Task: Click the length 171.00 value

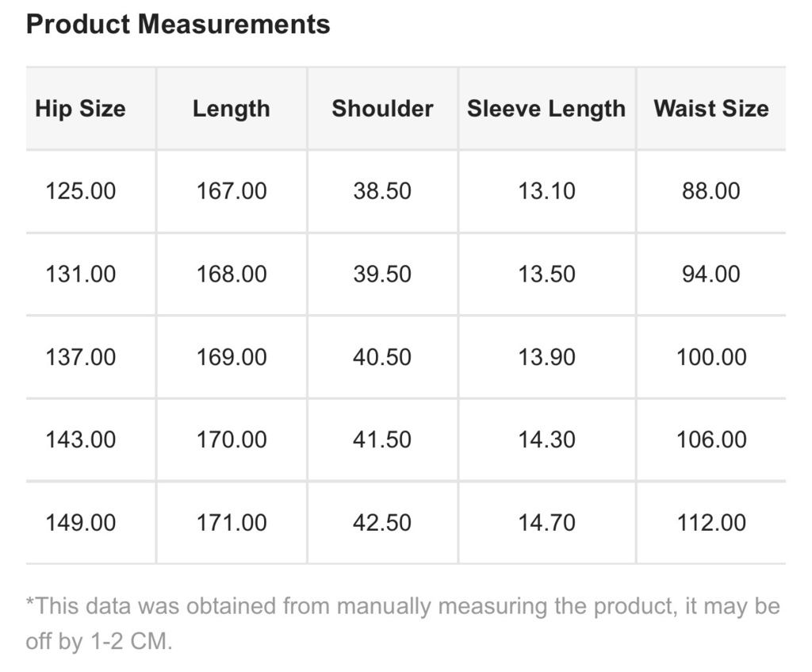Action: 232,523
